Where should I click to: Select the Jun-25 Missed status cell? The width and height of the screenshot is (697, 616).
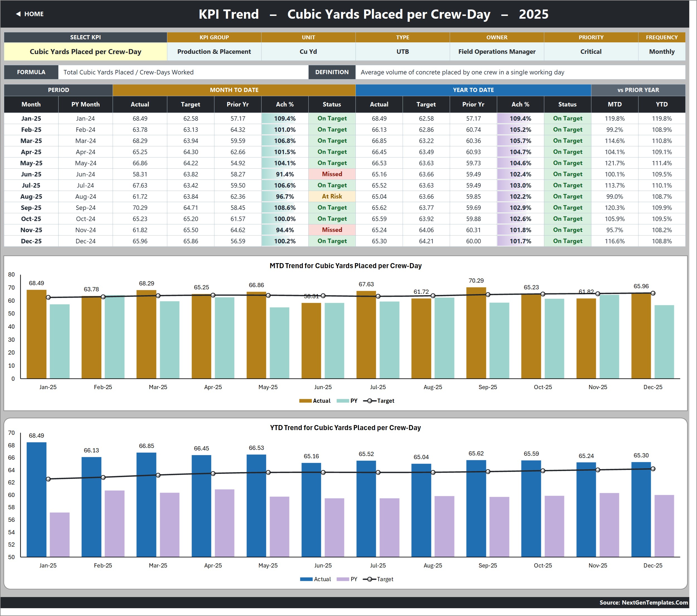pyautogui.click(x=332, y=174)
